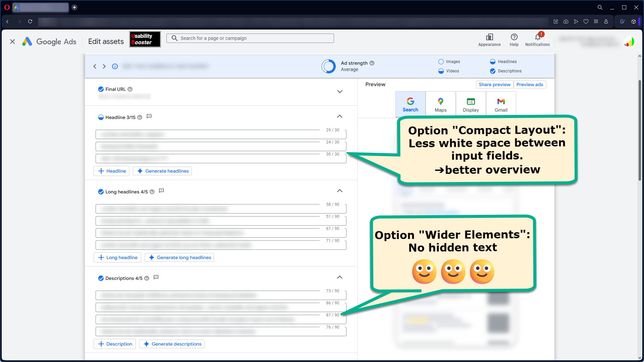
Task: Open the Gmail ad preview icon
Action: pos(500,103)
